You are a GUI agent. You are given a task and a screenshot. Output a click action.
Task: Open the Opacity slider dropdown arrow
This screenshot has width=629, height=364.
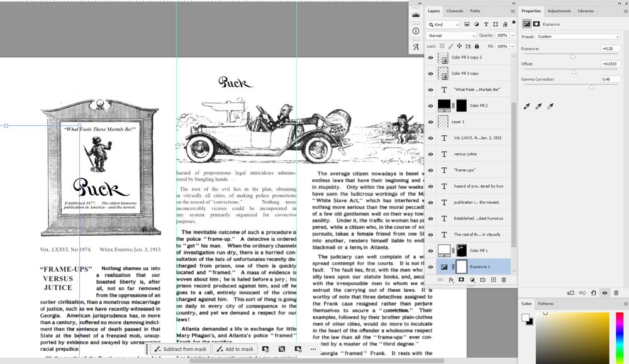tap(512, 35)
